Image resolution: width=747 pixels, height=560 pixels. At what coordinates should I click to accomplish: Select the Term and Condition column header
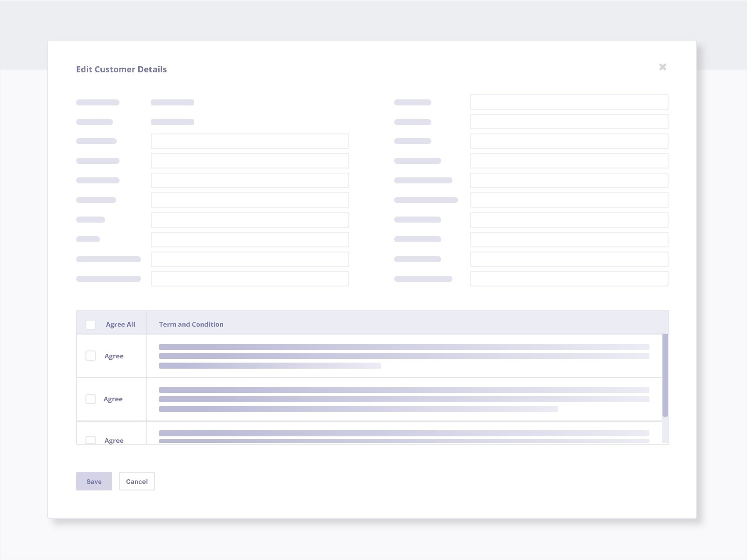191,324
